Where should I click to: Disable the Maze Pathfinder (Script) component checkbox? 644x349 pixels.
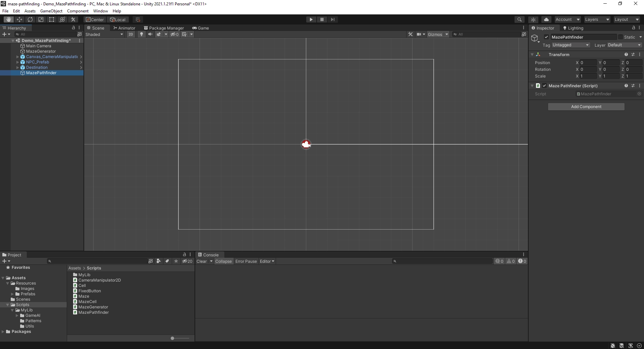click(x=544, y=86)
